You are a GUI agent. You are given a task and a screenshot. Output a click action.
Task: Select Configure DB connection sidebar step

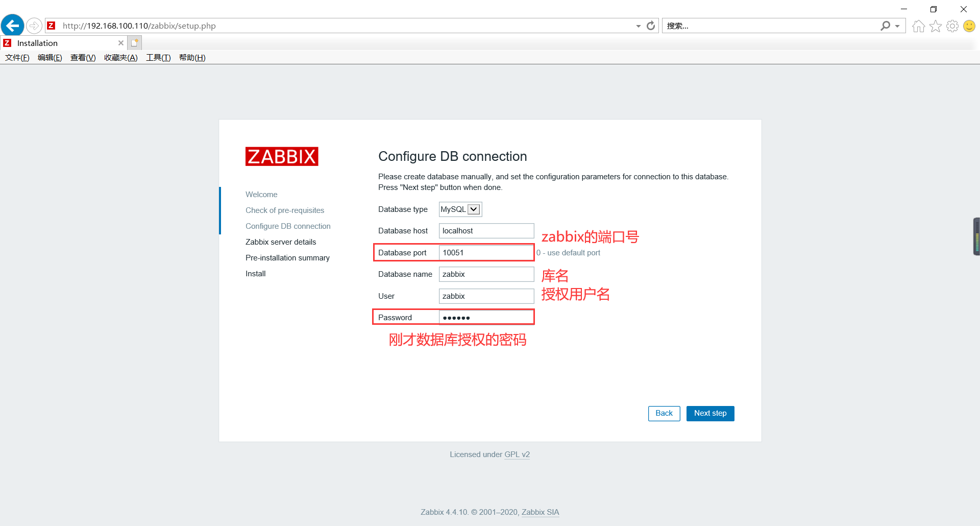pos(288,226)
